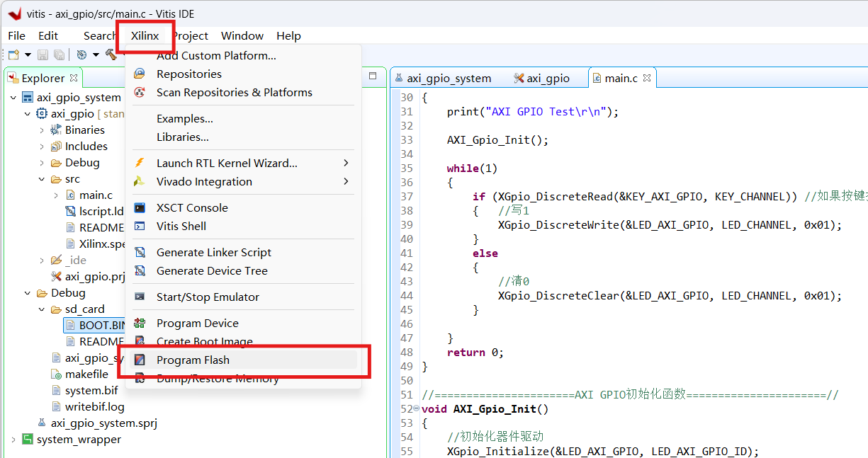This screenshot has height=458, width=868.
Task: Switch to the main.c editor tab
Action: coord(621,78)
